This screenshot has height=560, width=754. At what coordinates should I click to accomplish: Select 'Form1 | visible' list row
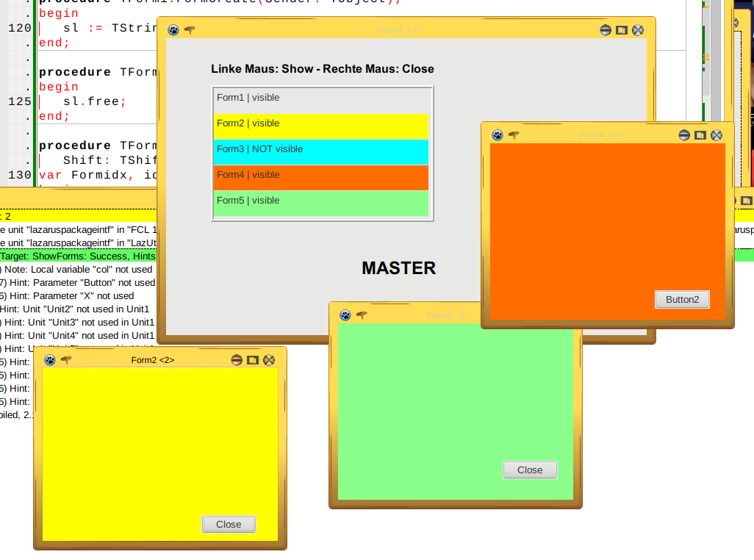tap(321, 101)
